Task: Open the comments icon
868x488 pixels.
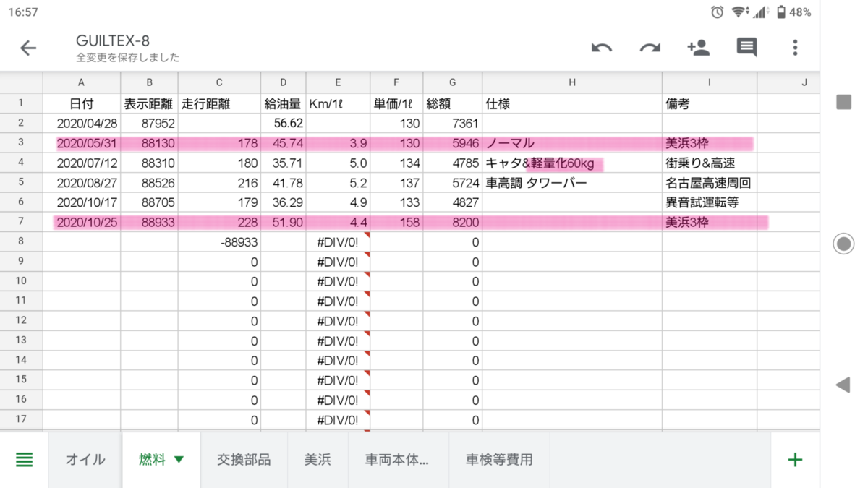Action: [746, 48]
